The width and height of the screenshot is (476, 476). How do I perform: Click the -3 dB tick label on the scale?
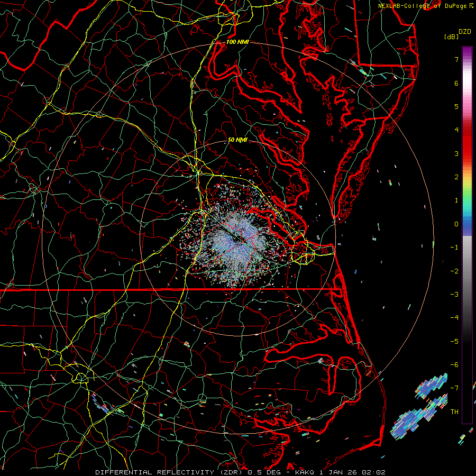pyautogui.click(x=454, y=295)
